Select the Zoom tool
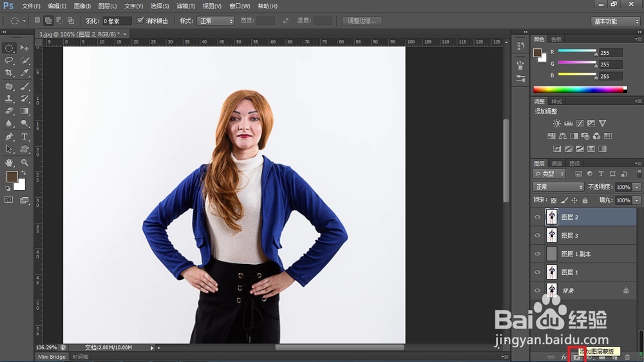This screenshot has height=362, width=644. tap(24, 163)
